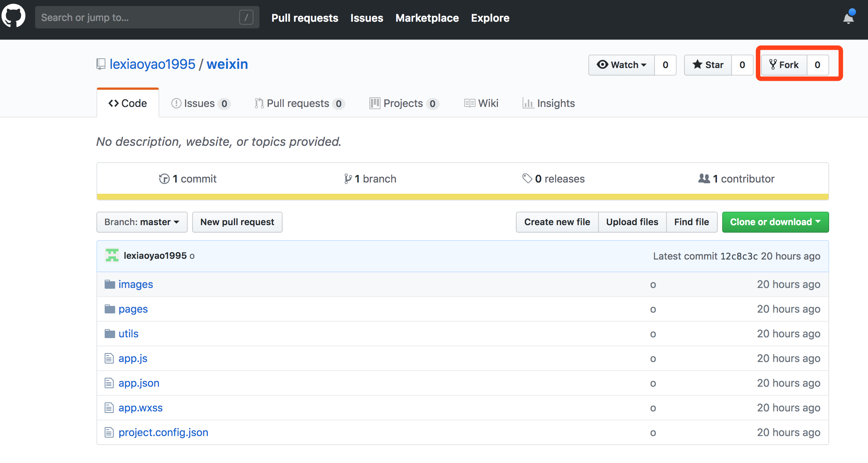View the 1 branch link
The width and height of the screenshot is (868, 463).
coord(370,179)
